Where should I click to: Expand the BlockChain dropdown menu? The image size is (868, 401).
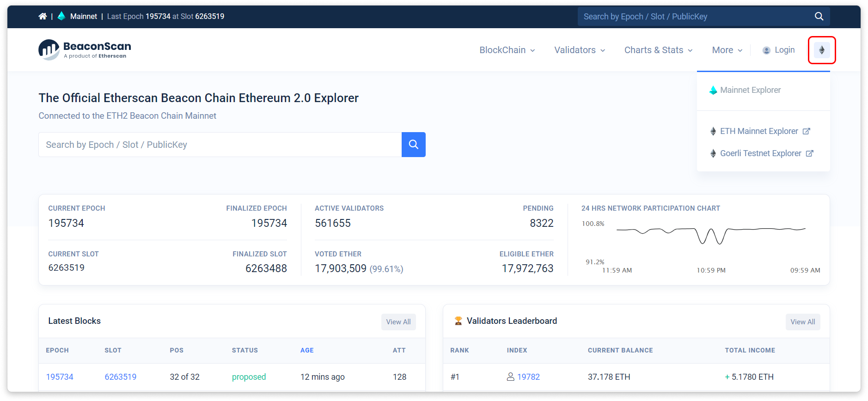pos(507,50)
